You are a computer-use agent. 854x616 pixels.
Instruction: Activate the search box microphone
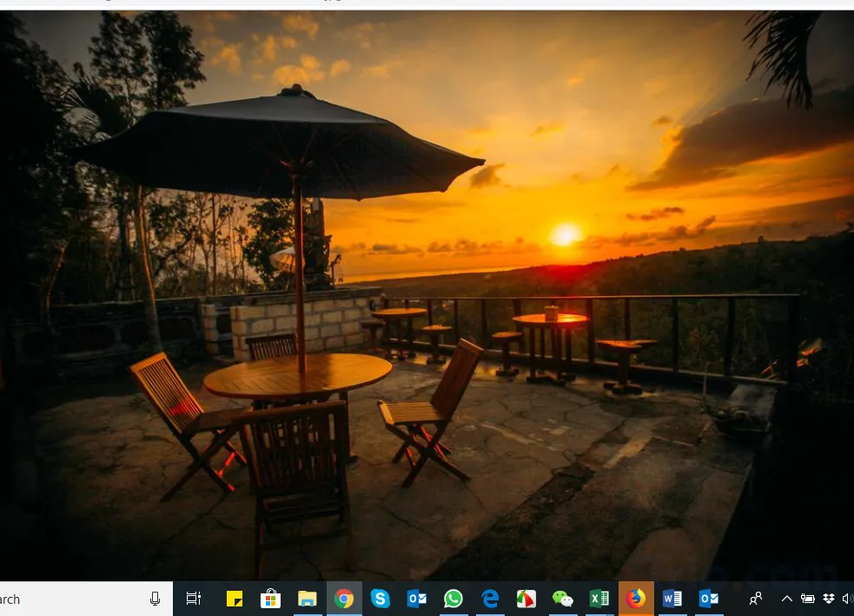(155, 599)
